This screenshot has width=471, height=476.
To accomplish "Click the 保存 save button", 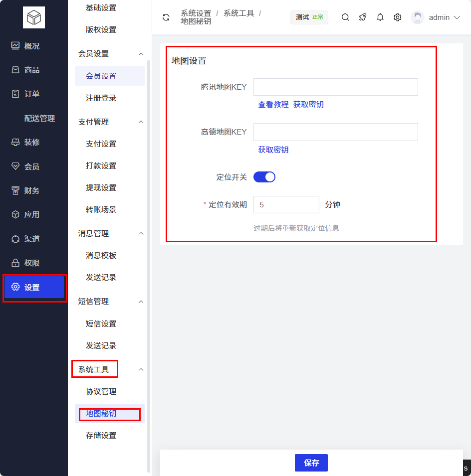I will tap(311, 463).
